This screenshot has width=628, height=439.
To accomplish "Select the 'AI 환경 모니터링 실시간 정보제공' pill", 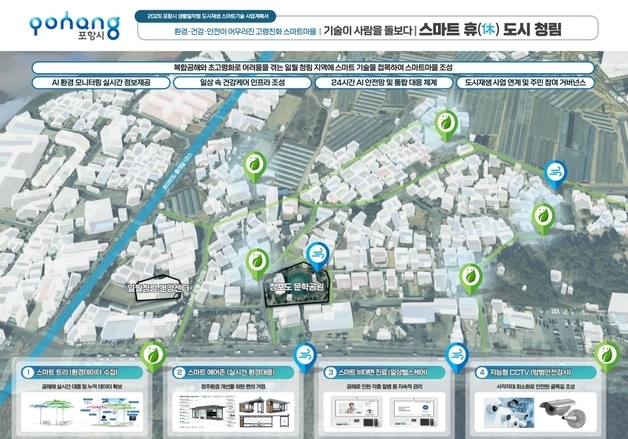I will [x=101, y=83].
